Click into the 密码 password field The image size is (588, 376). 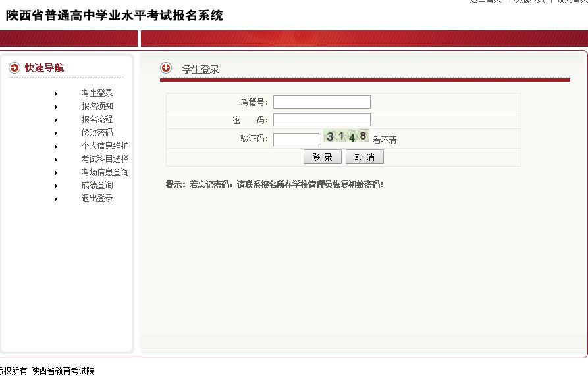321,120
